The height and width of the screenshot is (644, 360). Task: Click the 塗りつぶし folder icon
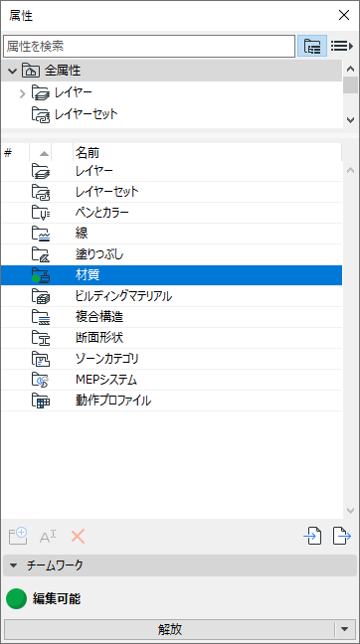point(40,254)
